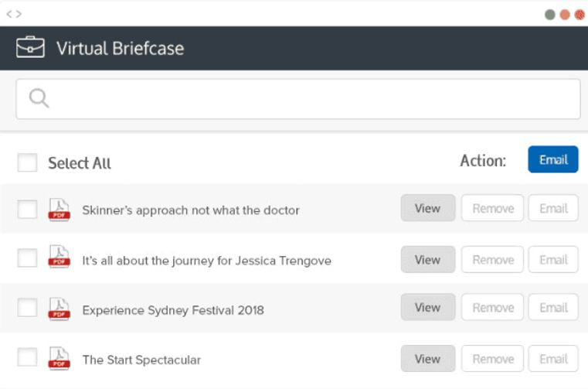View the Skinner's approach document
This screenshot has height=389, width=588.
tap(428, 207)
